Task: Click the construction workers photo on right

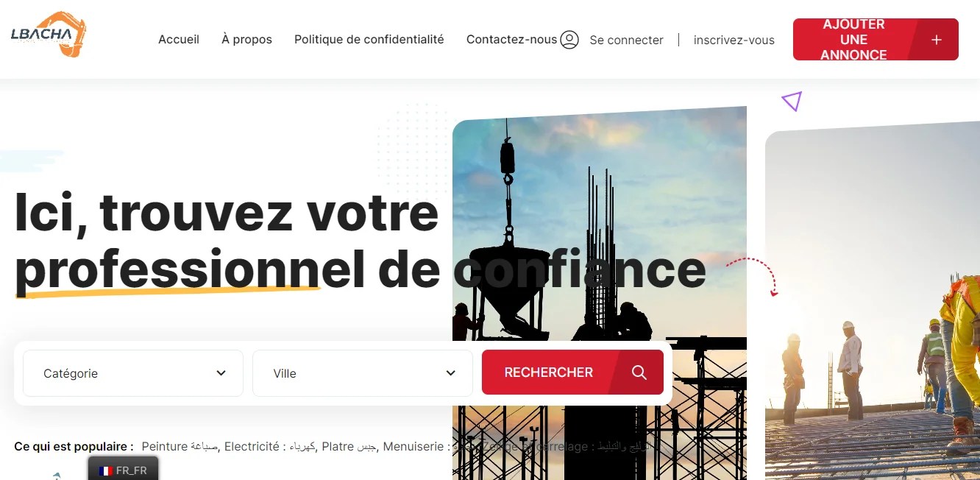Action: tap(873, 300)
